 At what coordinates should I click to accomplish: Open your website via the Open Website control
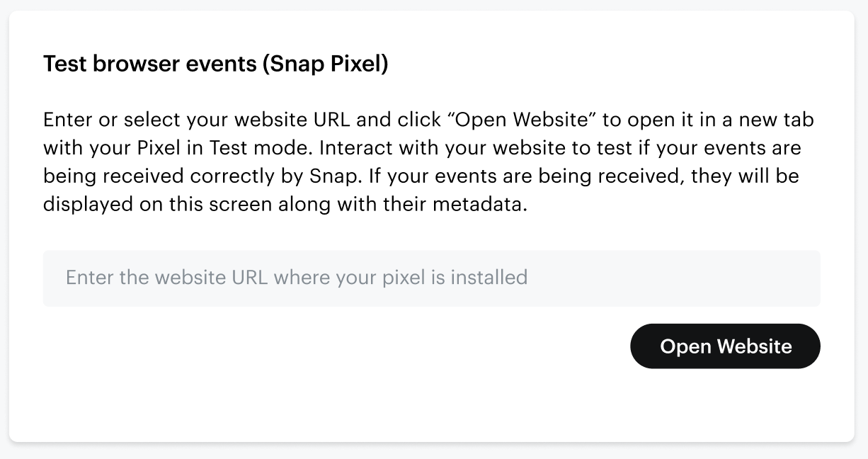coord(725,346)
